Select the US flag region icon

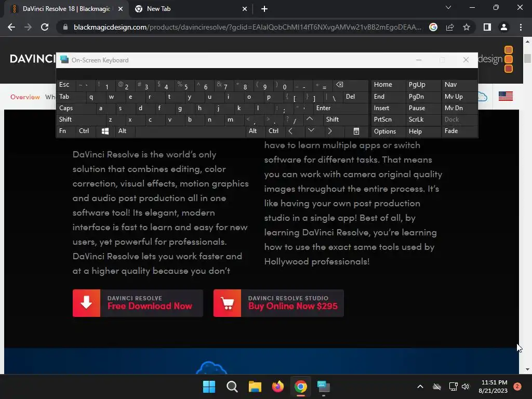coord(506,96)
